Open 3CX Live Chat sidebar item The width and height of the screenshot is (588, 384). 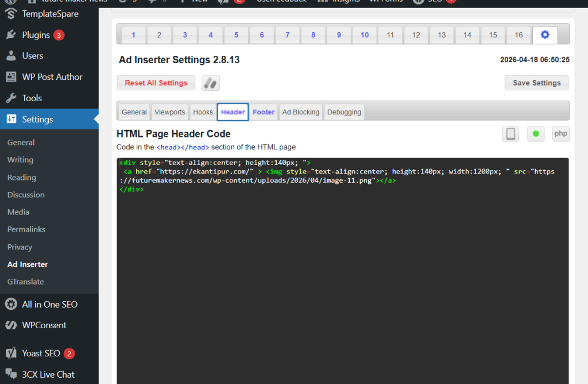48,374
